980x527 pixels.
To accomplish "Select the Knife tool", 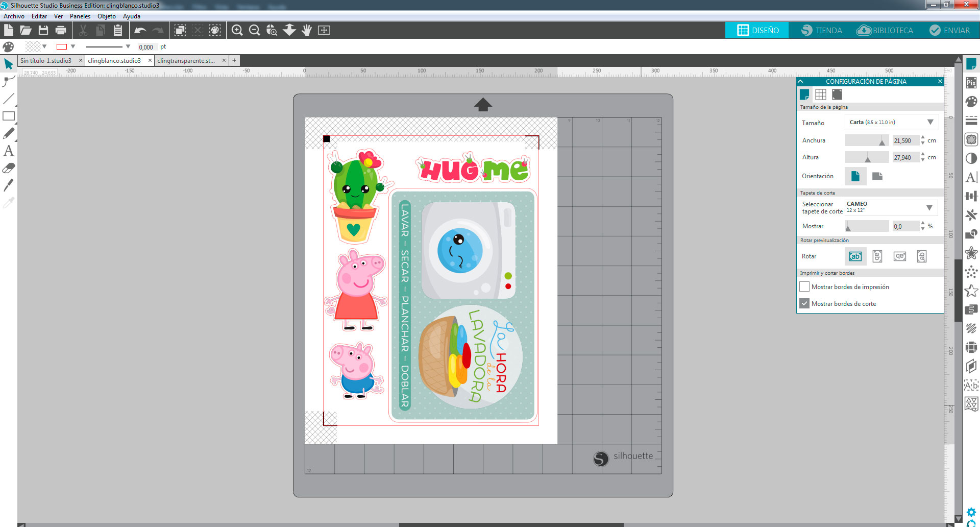I will pyautogui.click(x=9, y=185).
